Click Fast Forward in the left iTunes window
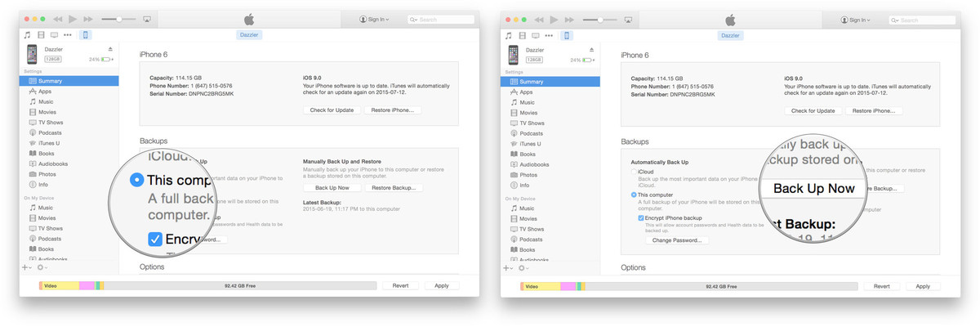980x327 pixels. pyautogui.click(x=89, y=18)
